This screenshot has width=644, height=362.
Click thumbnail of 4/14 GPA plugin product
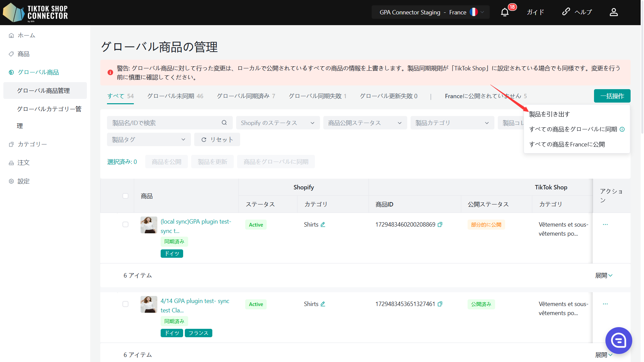tap(149, 304)
